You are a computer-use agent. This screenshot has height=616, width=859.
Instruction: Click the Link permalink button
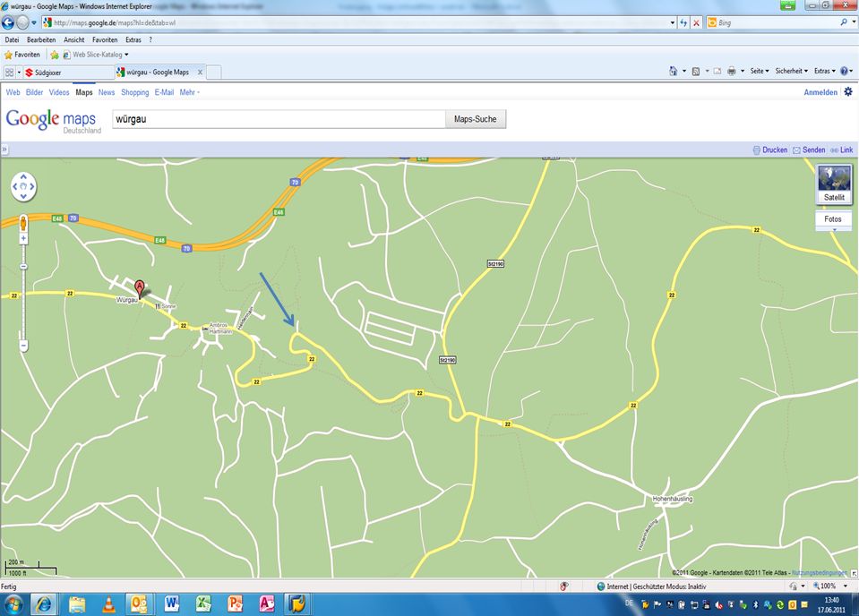click(842, 150)
